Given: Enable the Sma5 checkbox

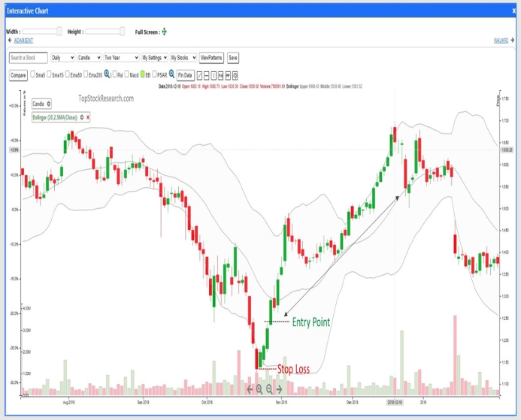Looking at the screenshot, I should coord(32,75).
